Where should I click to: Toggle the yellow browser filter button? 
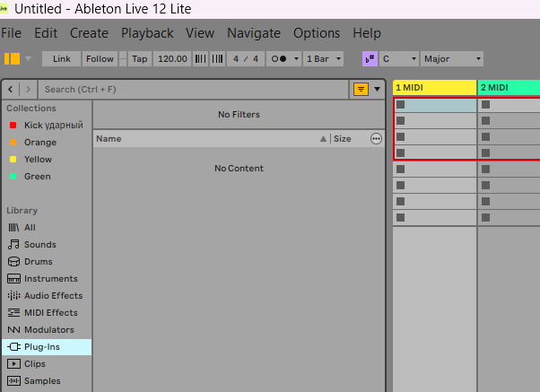pyautogui.click(x=361, y=90)
